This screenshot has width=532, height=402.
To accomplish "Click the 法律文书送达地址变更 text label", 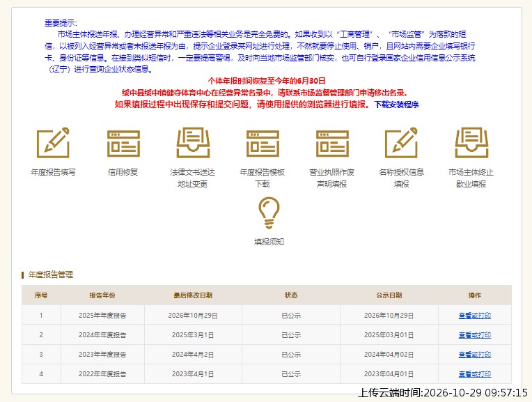I will pos(192,178).
